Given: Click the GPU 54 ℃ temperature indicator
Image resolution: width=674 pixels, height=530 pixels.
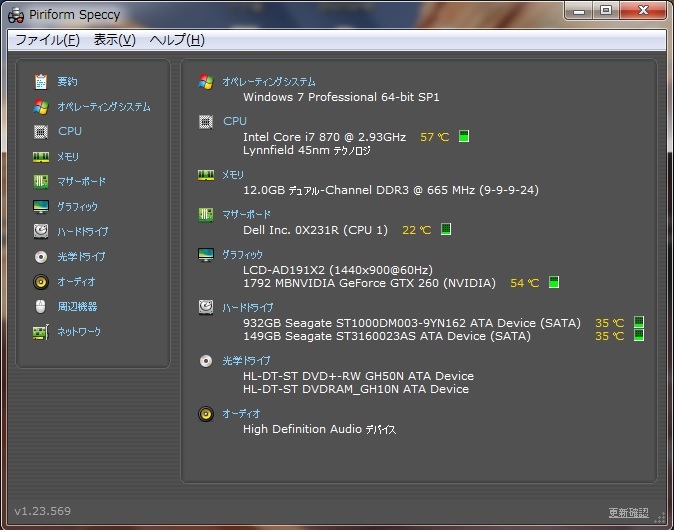Looking at the screenshot, I should tap(554, 283).
